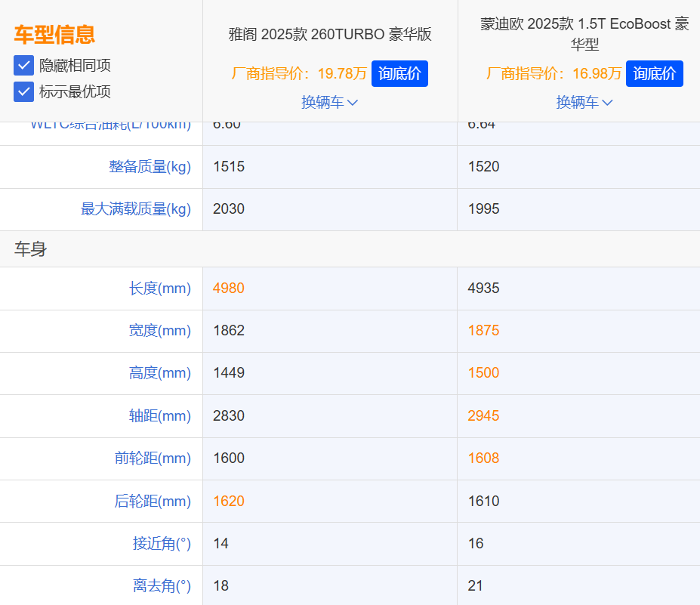
Task: Select departure angle value 18
Action: pos(220,586)
